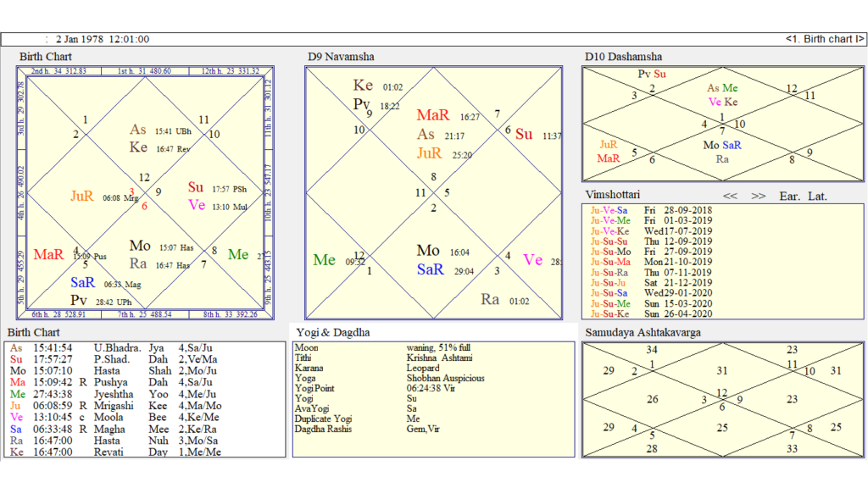The height and width of the screenshot is (488, 868).
Task: Click the Vimshottari panel heading
Action: point(612,195)
